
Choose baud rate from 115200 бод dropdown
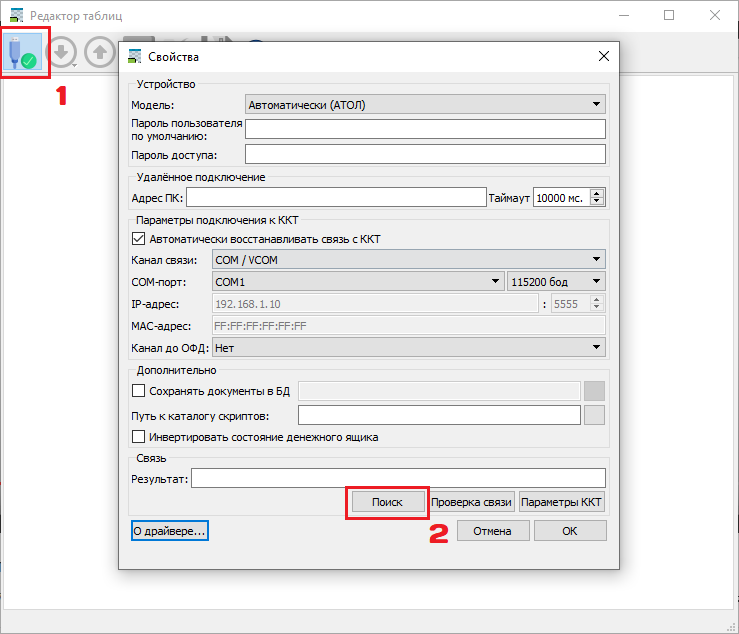[x=556, y=282]
